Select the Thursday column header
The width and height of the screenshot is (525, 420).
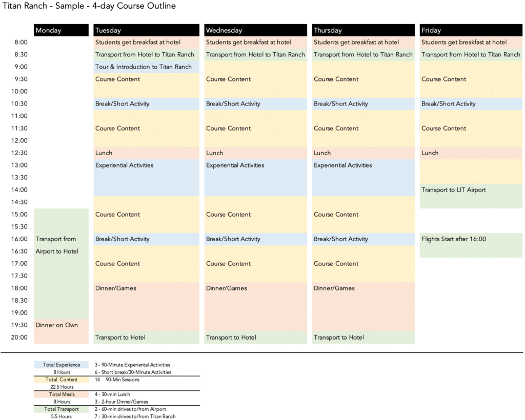click(364, 30)
